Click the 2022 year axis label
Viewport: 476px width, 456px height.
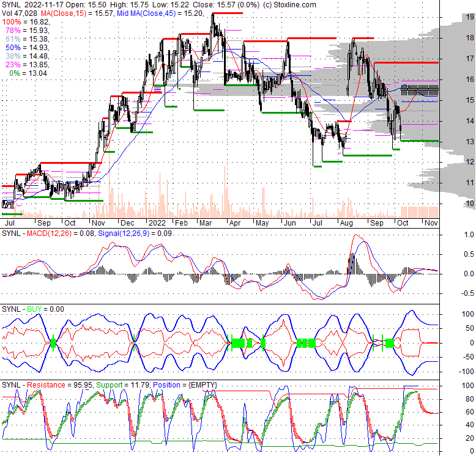pos(157,223)
